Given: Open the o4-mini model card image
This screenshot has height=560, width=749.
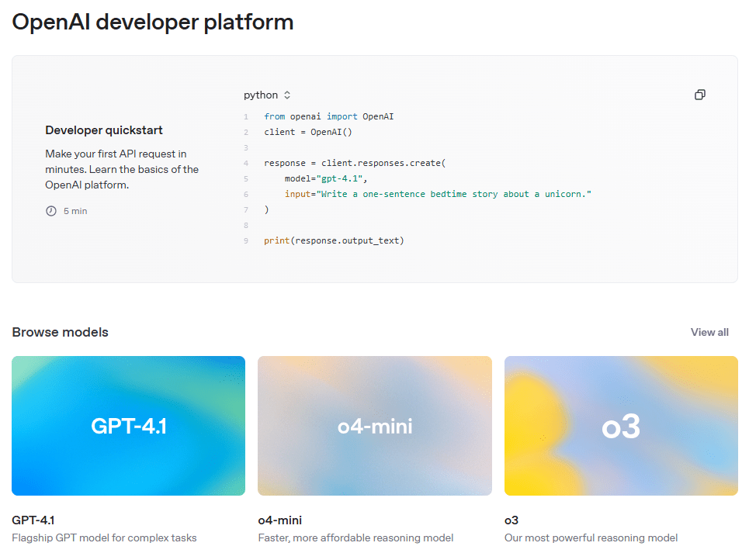Looking at the screenshot, I should click(375, 425).
